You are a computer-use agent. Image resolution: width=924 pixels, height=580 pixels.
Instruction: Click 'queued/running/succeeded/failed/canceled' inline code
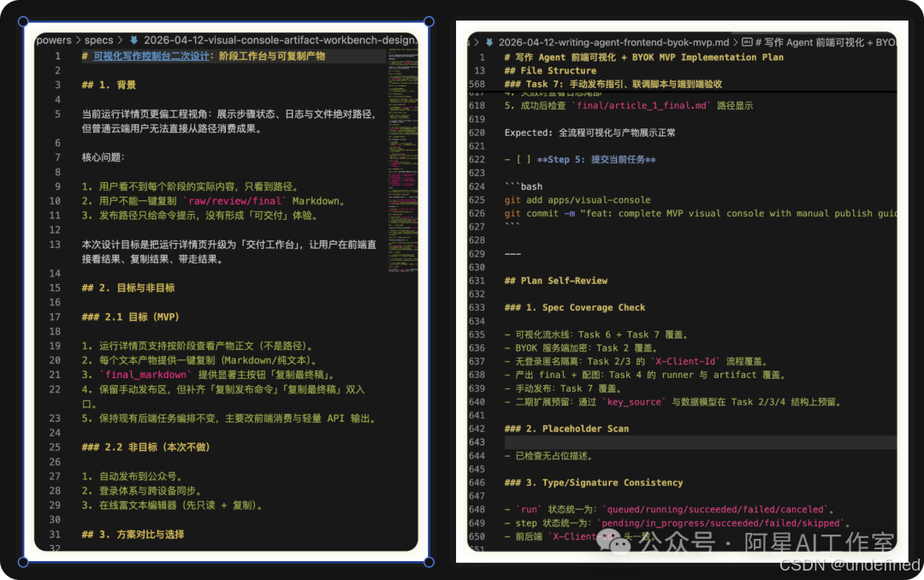click(714, 509)
